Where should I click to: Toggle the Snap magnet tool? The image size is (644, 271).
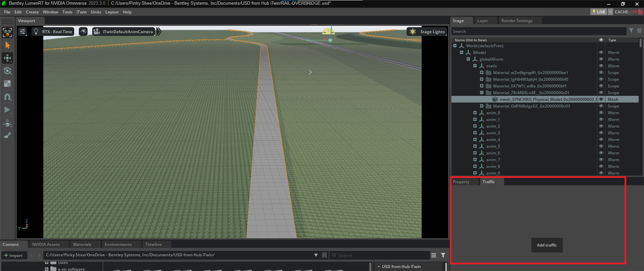(x=7, y=97)
